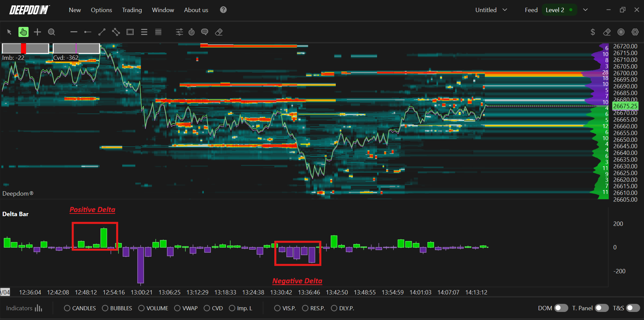The image size is (644, 320).
Task: Open the chart settings gear
Action: click(635, 32)
